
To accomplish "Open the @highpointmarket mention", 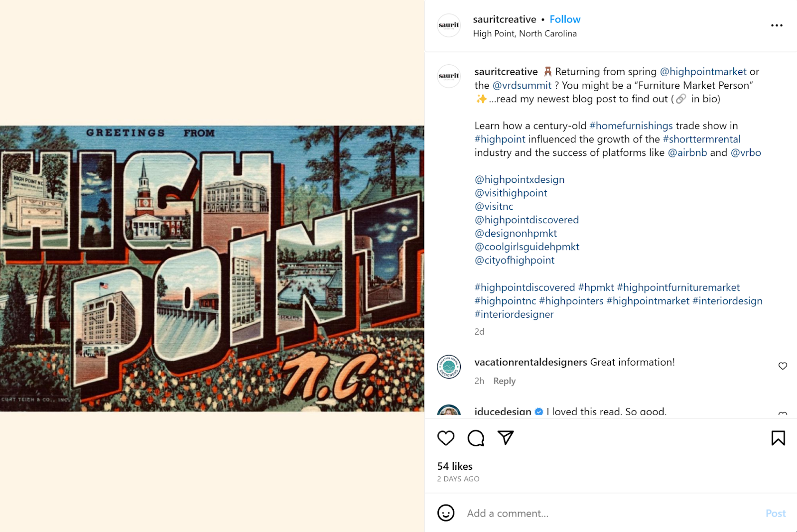I will (703, 72).
